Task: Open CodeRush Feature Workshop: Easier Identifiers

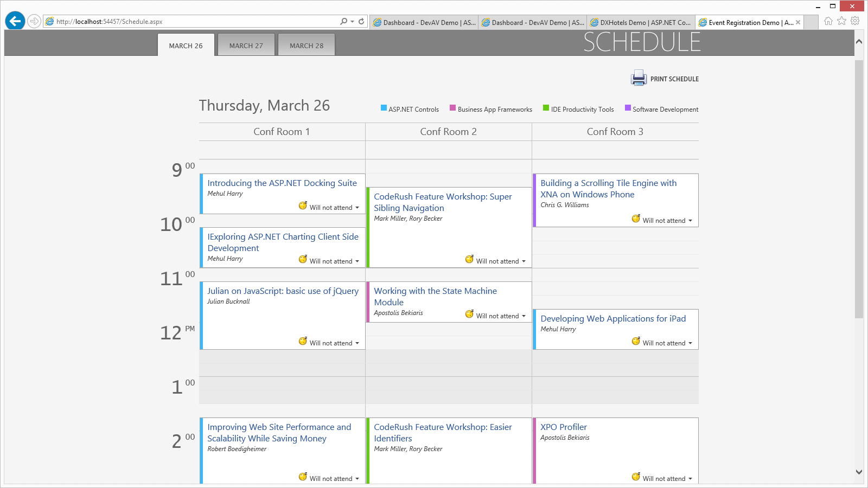Action: pyautogui.click(x=443, y=433)
